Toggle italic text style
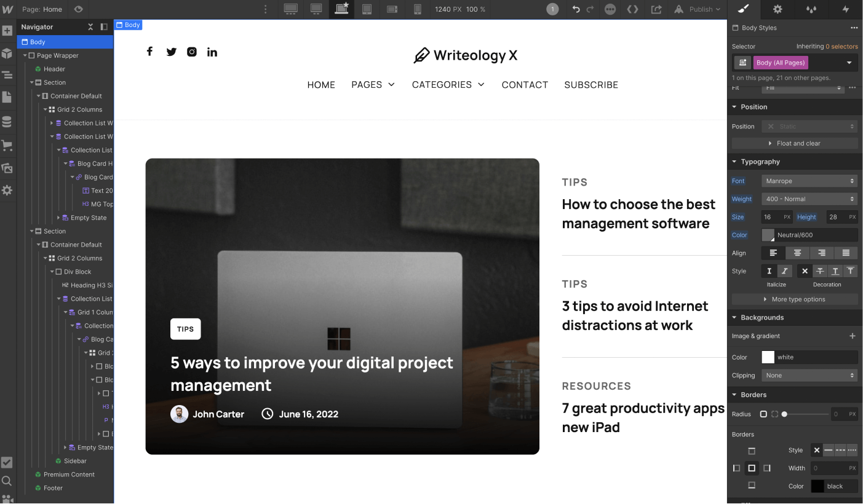This screenshot has height=504, width=863. (785, 270)
